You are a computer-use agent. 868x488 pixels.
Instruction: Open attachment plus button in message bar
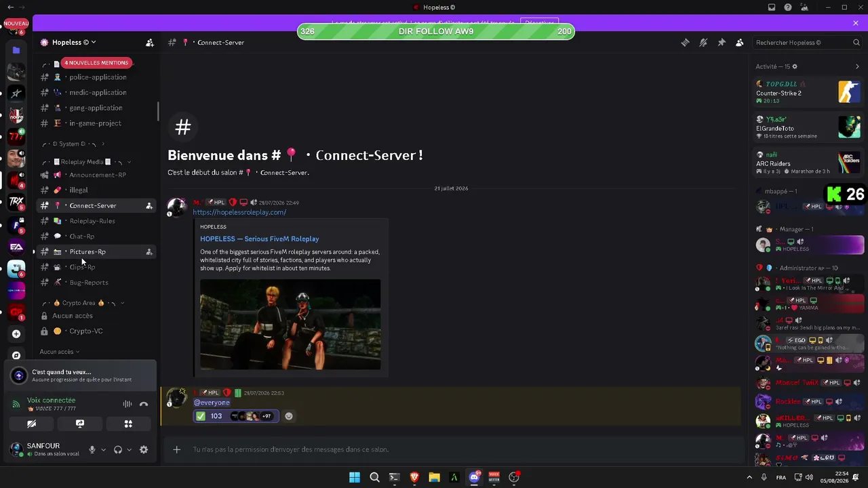(176, 449)
